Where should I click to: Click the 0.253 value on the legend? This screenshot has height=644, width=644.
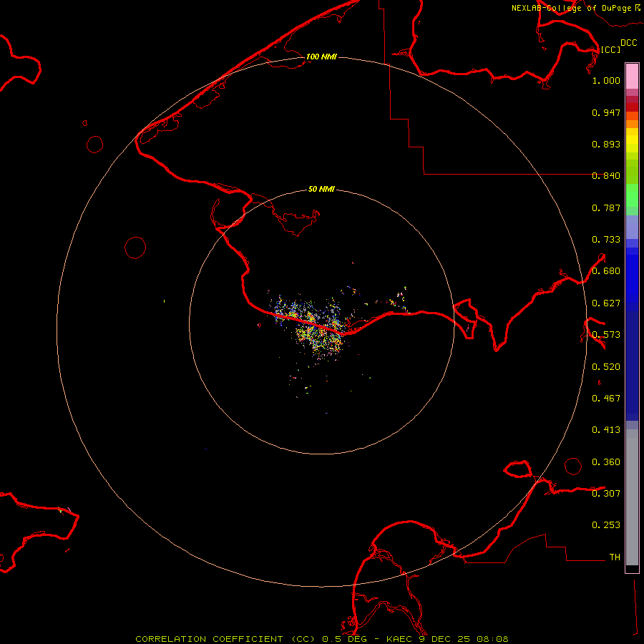coord(606,525)
